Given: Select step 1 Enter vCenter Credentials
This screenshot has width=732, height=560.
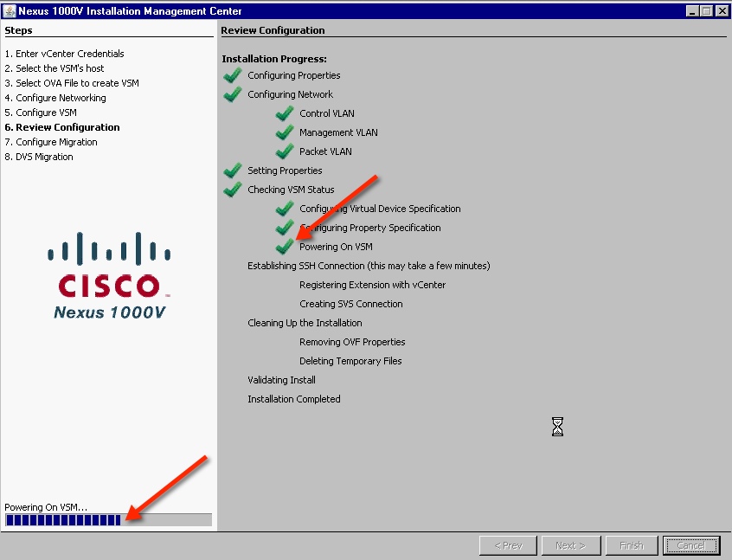Looking at the screenshot, I should (x=64, y=54).
